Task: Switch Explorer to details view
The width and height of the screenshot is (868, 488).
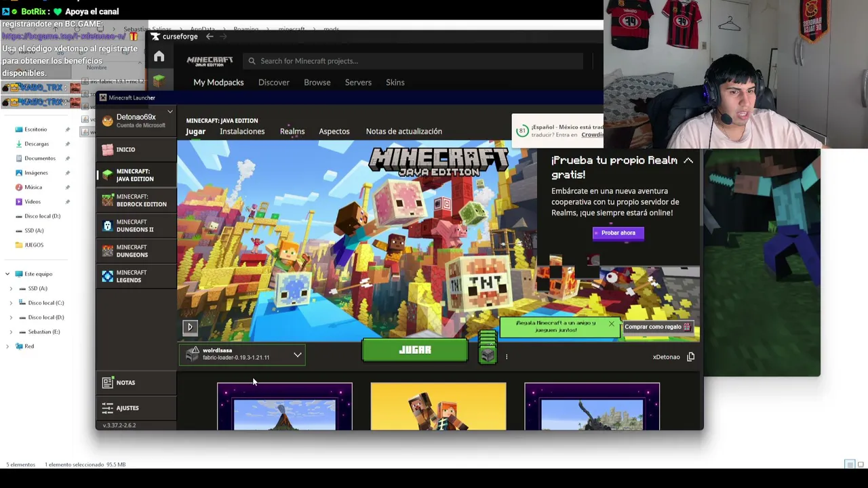Action: tap(849, 464)
